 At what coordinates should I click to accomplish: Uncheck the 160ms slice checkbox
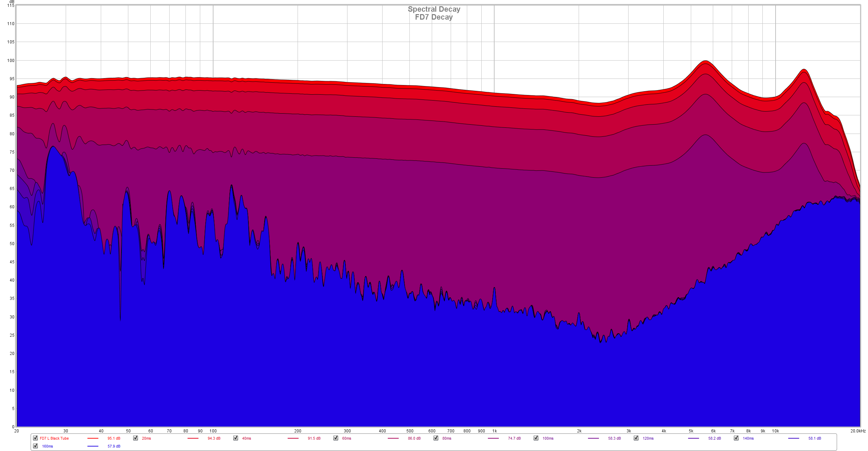(35, 446)
